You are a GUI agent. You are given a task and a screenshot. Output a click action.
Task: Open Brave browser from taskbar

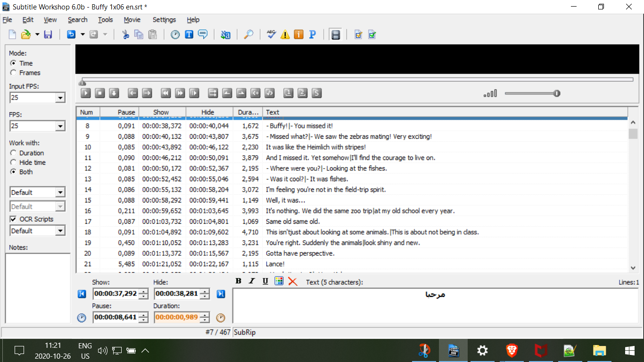click(x=511, y=351)
